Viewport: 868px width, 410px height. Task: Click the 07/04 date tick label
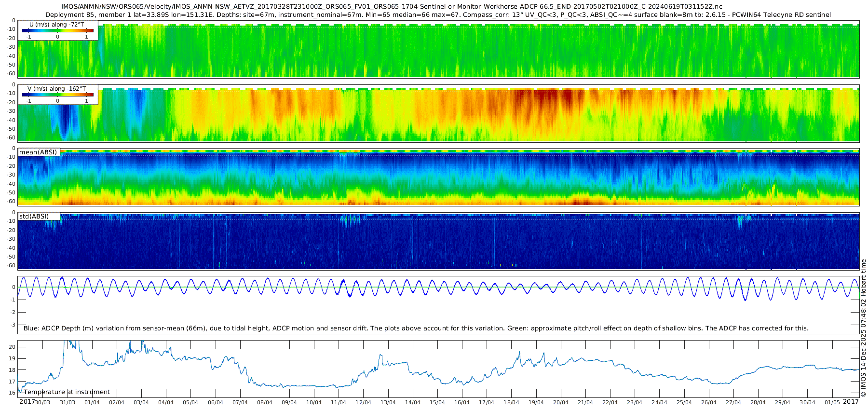pos(240,403)
